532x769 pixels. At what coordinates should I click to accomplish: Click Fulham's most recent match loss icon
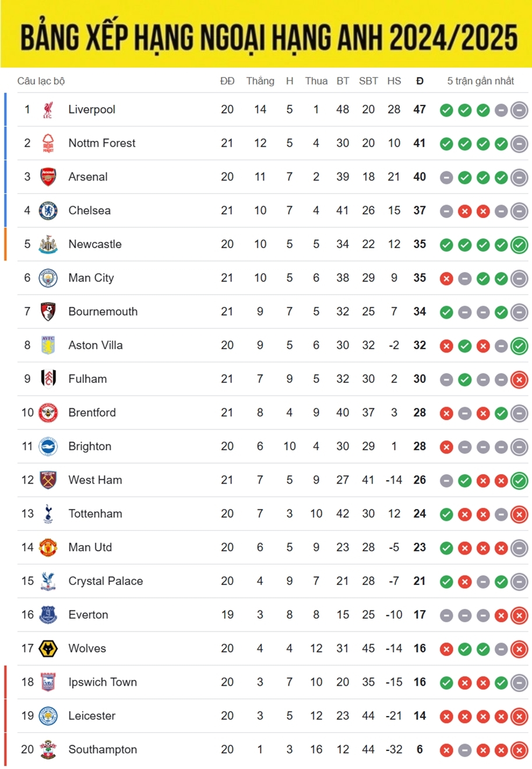519,380
